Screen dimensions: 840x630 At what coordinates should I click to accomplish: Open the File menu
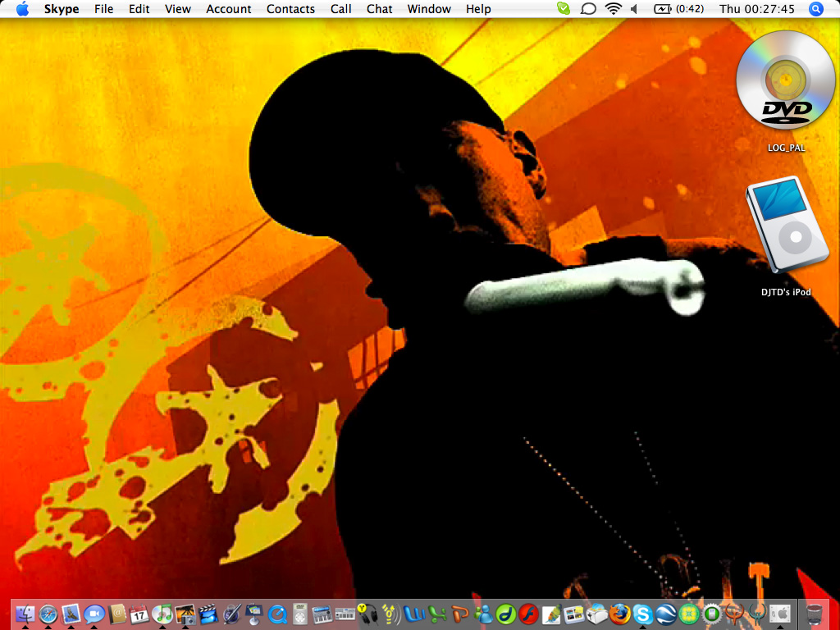104,9
